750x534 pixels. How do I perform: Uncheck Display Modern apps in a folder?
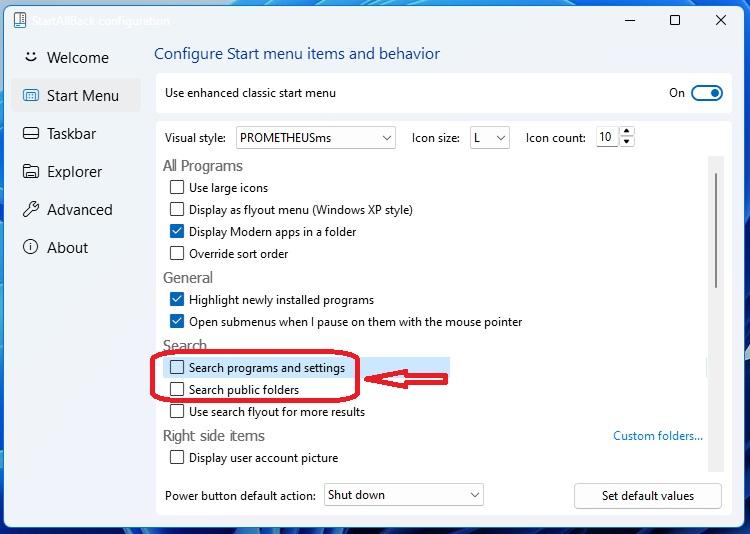(x=177, y=232)
